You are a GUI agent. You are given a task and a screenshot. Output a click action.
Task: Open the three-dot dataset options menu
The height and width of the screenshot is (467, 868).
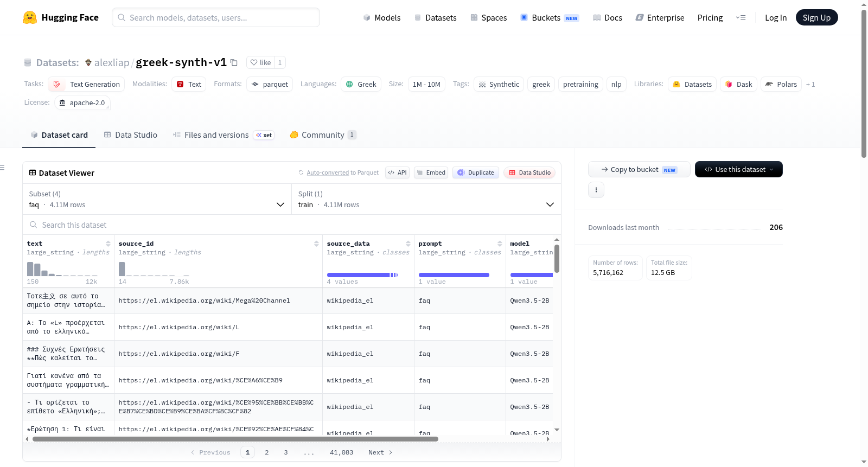point(596,190)
